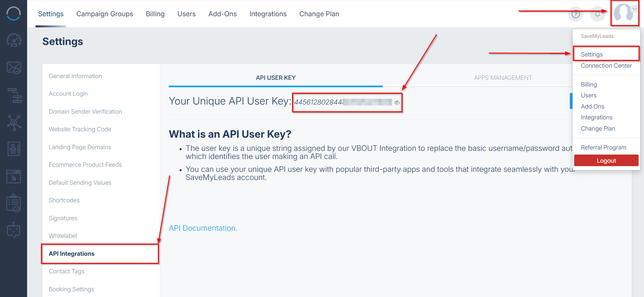This screenshot has height=297, width=644.
Task: Click the API user key field
Action: click(x=342, y=102)
